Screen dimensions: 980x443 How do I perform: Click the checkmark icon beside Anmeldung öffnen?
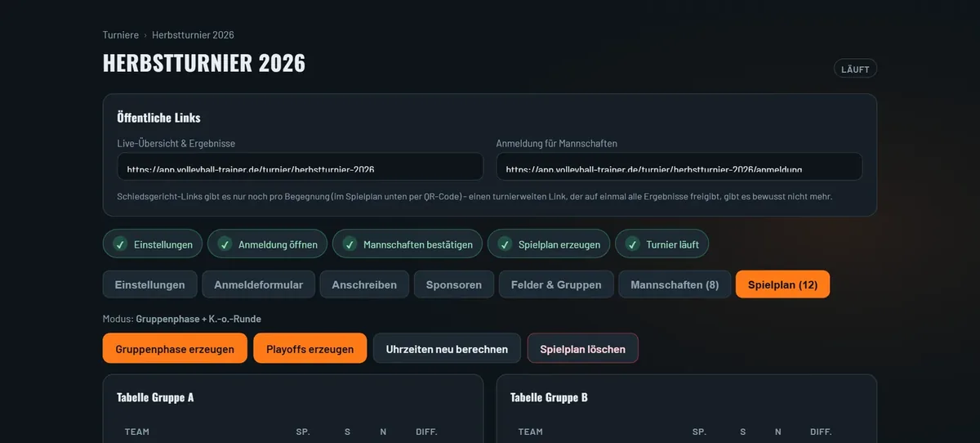(224, 244)
